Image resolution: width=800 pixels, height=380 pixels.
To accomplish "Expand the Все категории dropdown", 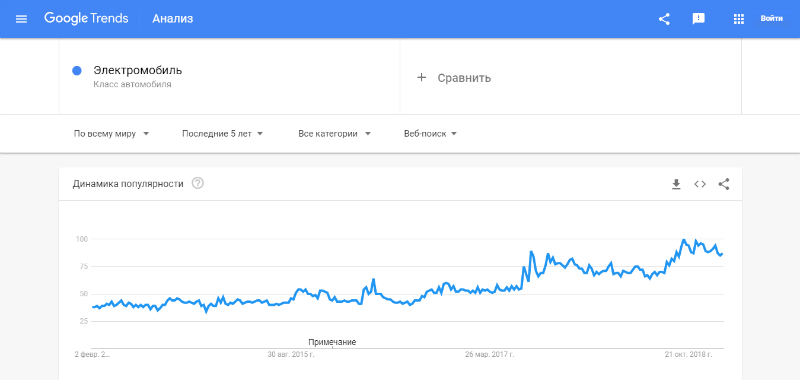I will coord(334,134).
